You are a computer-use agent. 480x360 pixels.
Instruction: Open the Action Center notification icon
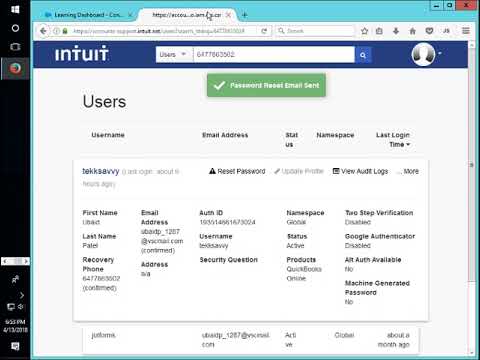(x=15, y=346)
